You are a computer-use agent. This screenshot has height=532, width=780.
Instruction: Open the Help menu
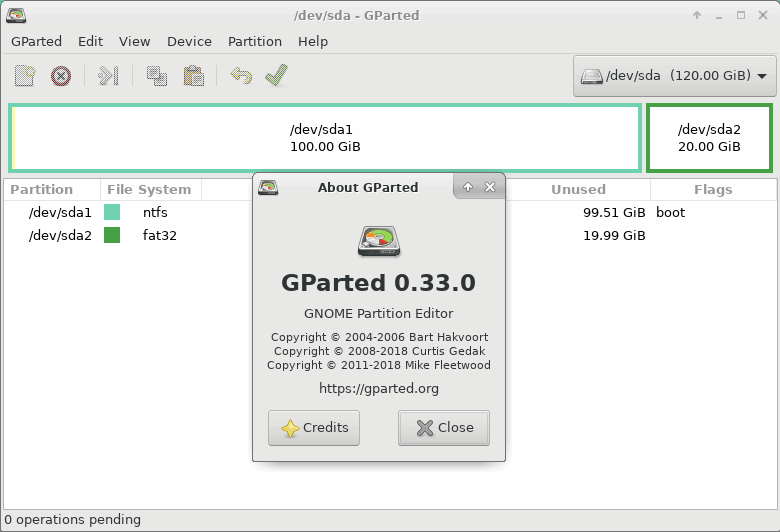click(313, 41)
